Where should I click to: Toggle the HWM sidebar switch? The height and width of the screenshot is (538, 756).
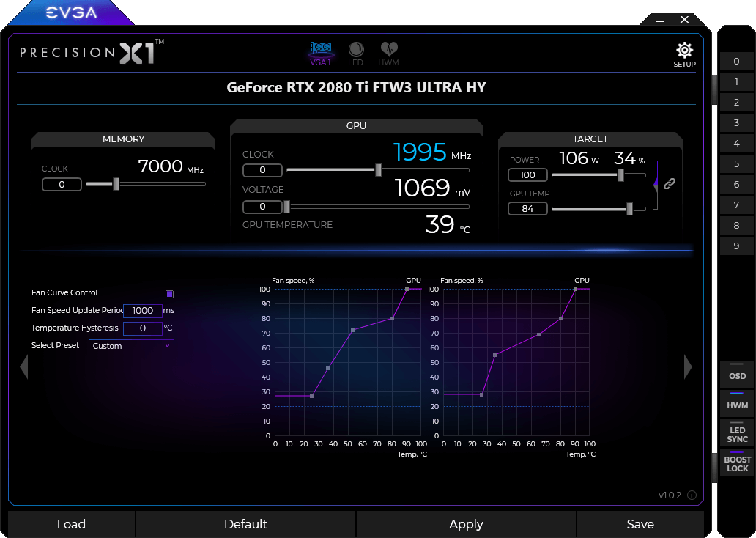737,403
